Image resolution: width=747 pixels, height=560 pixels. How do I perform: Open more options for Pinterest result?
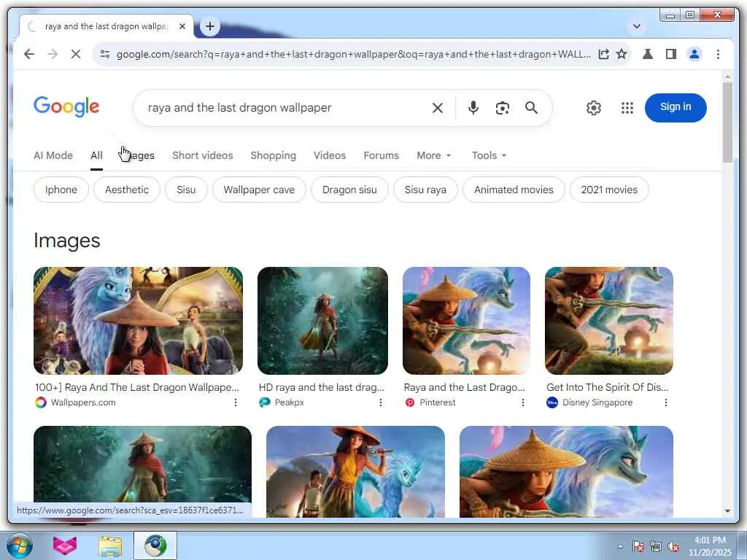pos(522,402)
